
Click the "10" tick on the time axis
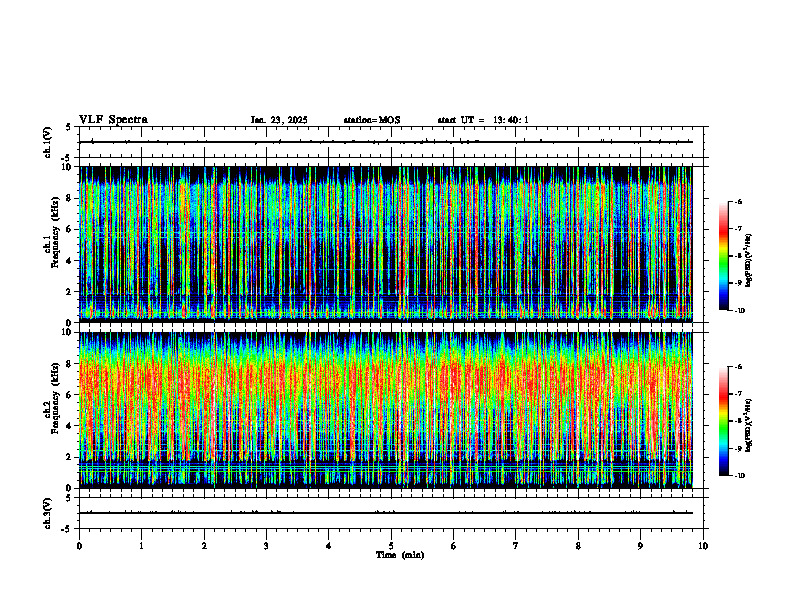[x=703, y=546]
